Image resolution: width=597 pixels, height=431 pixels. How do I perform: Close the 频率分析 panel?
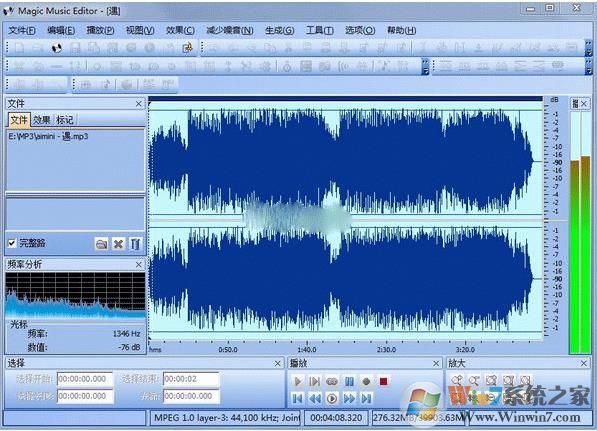coord(139,264)
